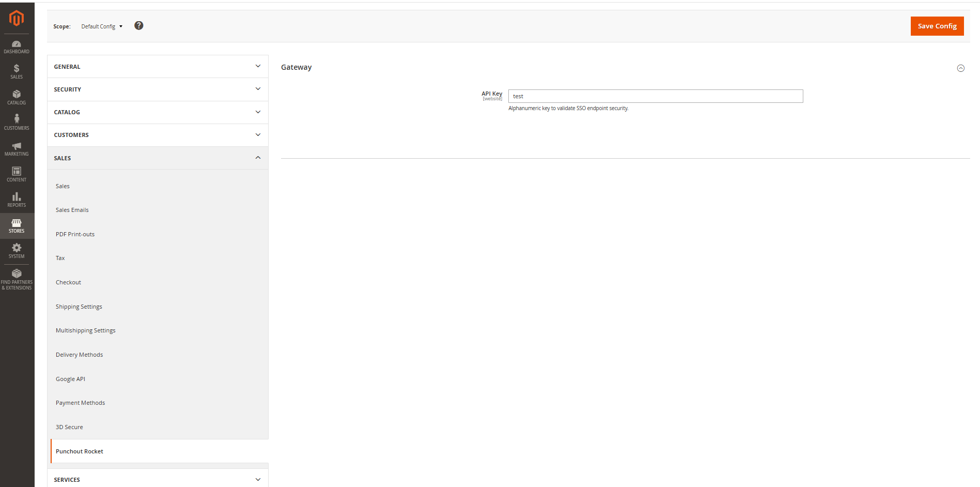Select the Content sidebar icon
Image resolution: width=980 pixels, height=487 pixels.
coord(17,174)
